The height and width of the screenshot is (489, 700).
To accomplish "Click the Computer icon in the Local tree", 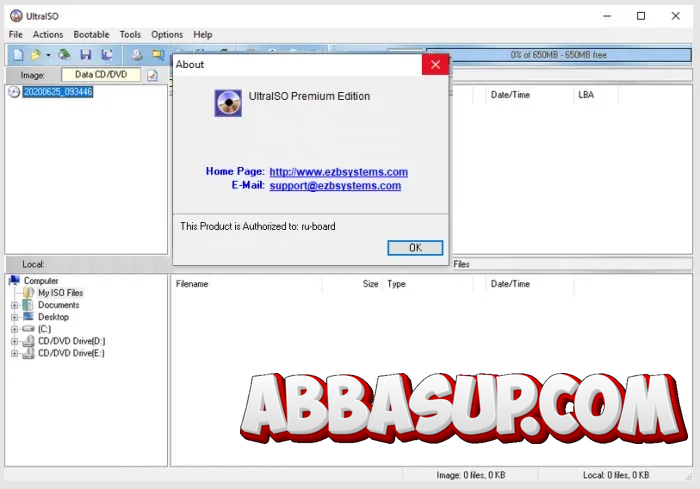I will click(14, 280).
